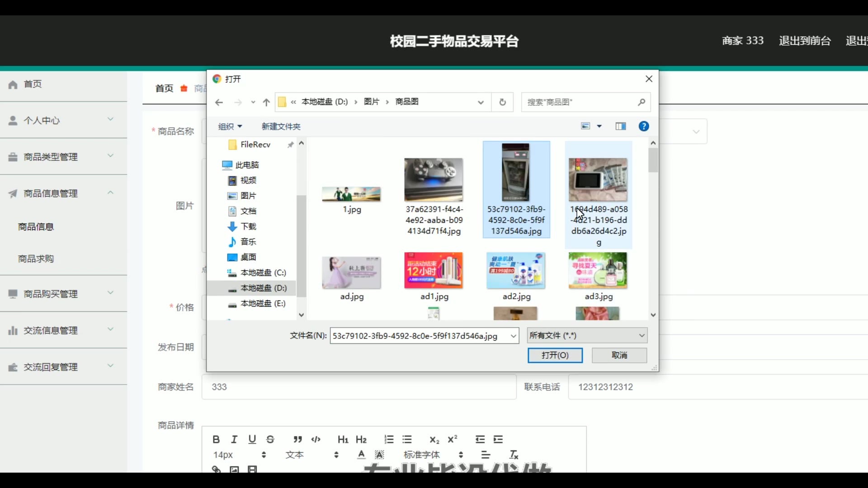868x488 pixels.
Task: Open 桌面 in navigation tree
Action: pyautogui.click(x=242, y=257)
